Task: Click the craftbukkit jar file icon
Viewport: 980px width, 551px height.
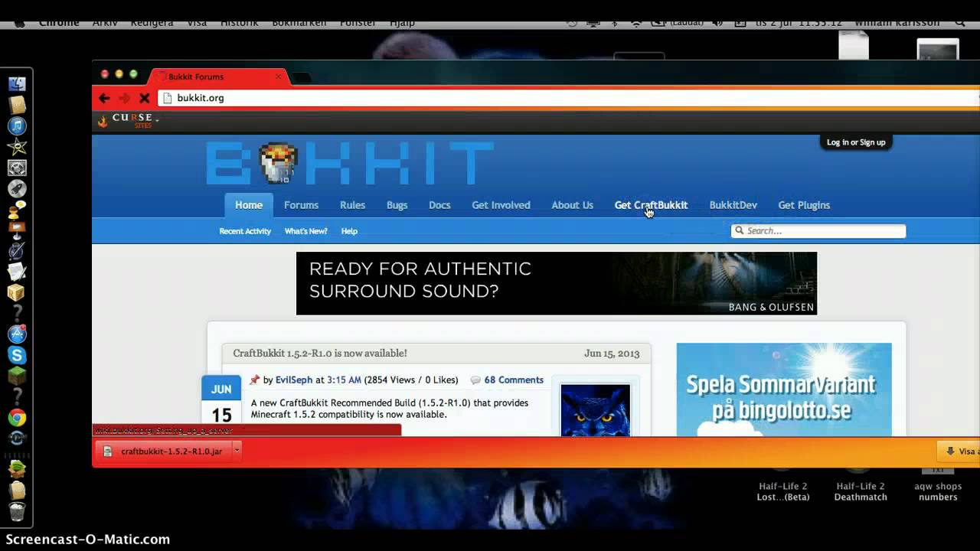Action: pos(108,452)
